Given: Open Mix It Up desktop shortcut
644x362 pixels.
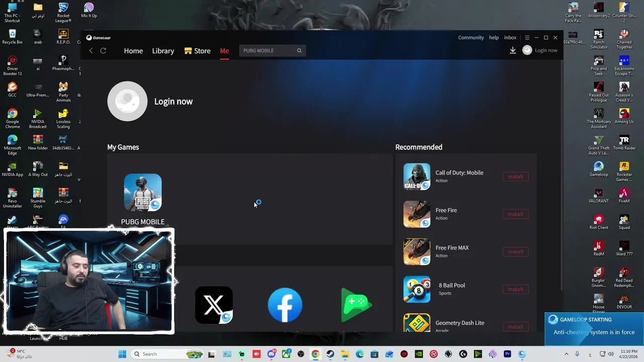Looking at the screenshot, I should pyautogui.click(x=89, y=10).
